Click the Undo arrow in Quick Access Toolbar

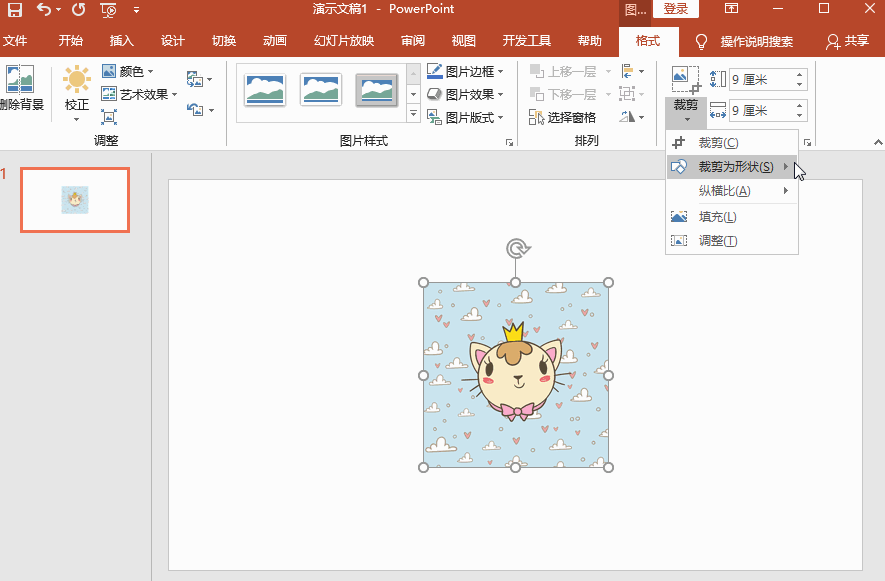tap(44, 9)
